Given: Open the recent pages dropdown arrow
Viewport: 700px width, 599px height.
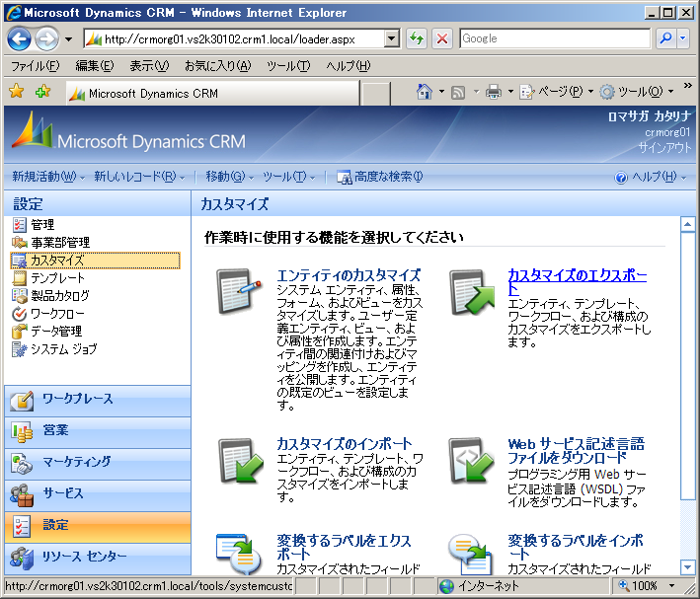Looking at the screenshot, I should click(68, 39).
